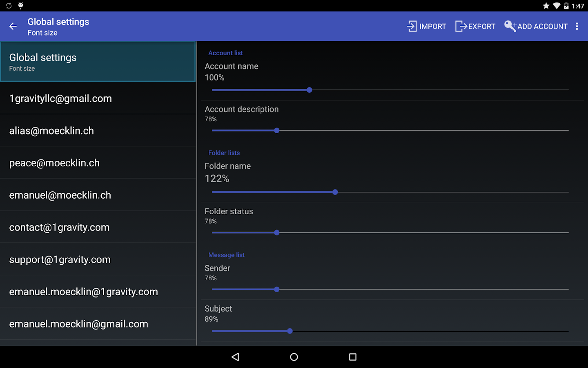Open emanuel.moecklin@gmail.com account settings
Viewport: 588px width, 368px height.
click(x=98, y=324)
